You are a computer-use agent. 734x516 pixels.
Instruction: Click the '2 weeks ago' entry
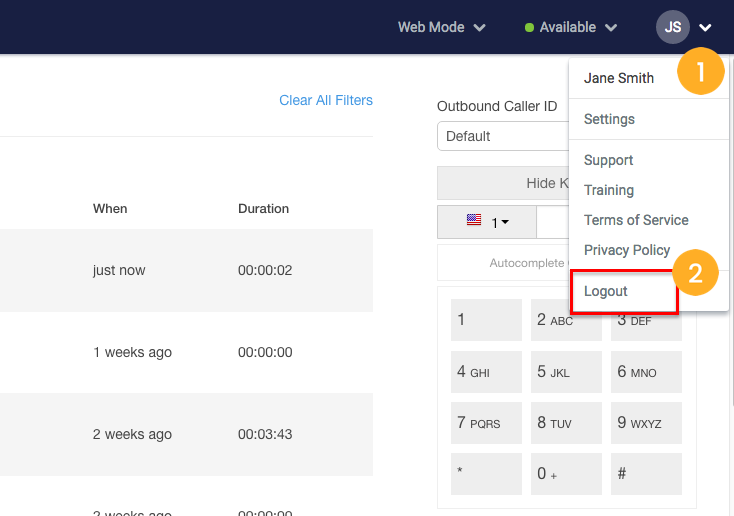coord(132,434)
